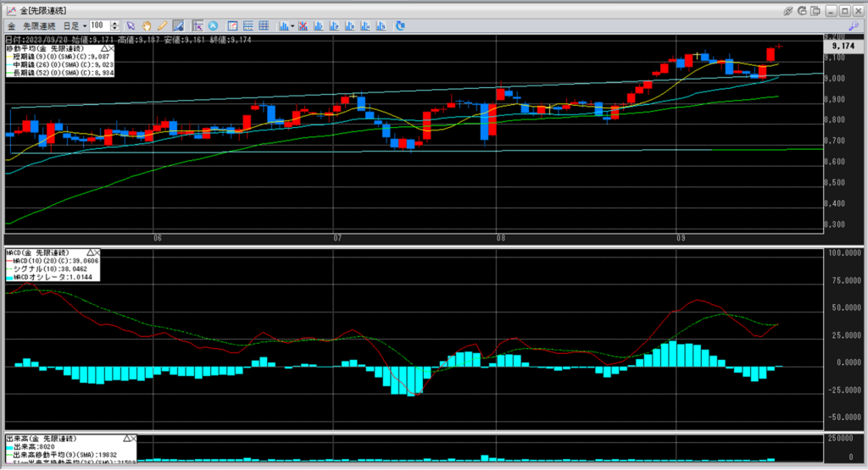Image resolution: width=868 pixels, height=470 pixels.
Task: Select the arrow pointer cursor tool
Action: tap(131, 25)
